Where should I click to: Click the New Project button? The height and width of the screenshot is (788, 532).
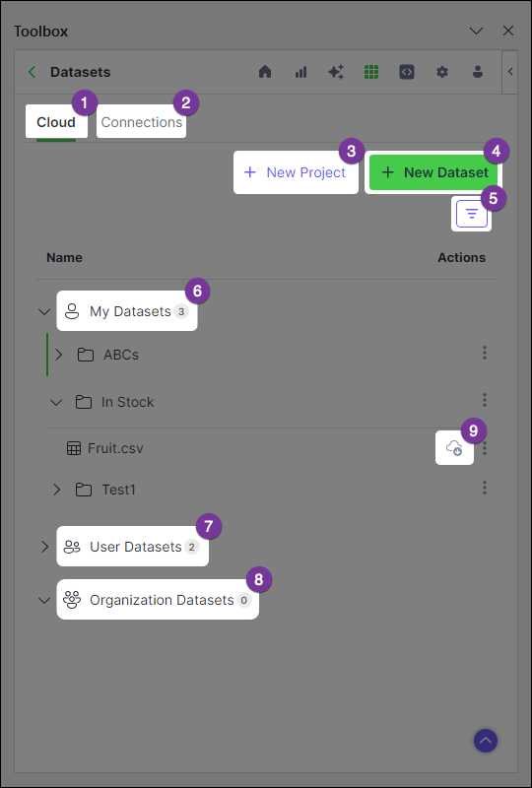[x=296, y=172]
